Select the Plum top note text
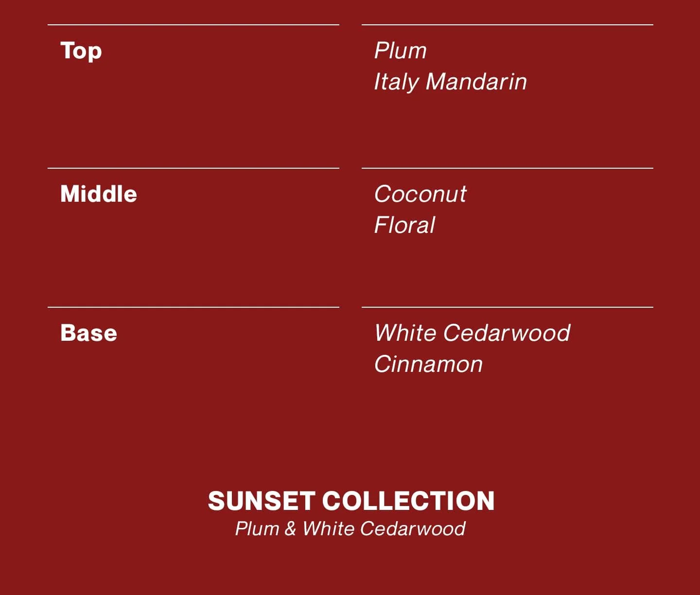 [401, 50]
